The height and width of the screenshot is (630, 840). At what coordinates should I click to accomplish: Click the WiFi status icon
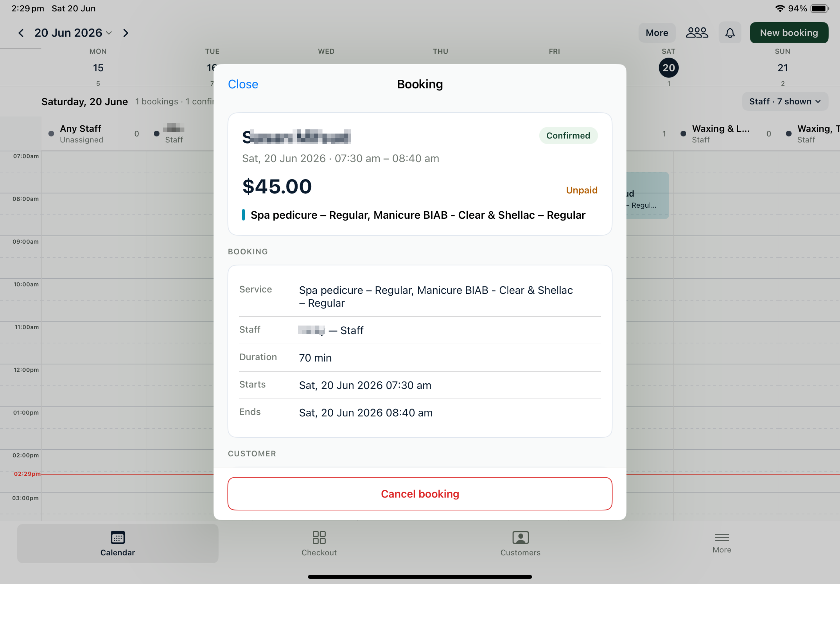(780, 8)
